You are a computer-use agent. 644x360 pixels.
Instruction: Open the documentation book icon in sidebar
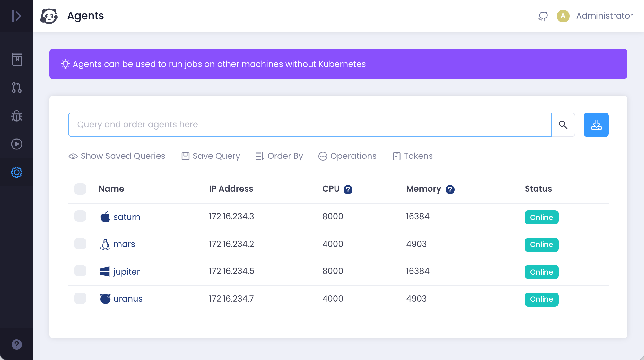pos(16,59)
